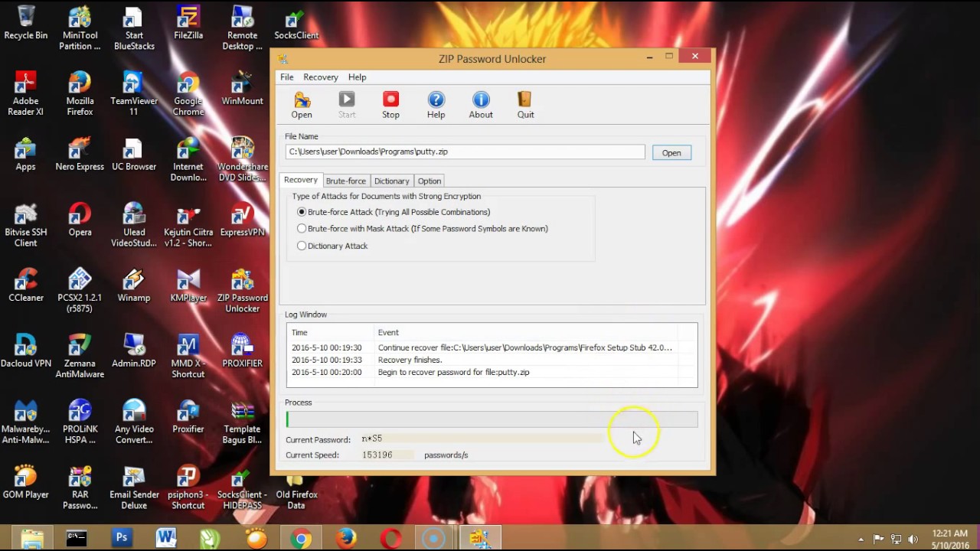980x551 pixels.
Task: Click the Open button next to file name
Action: (671, 153)
